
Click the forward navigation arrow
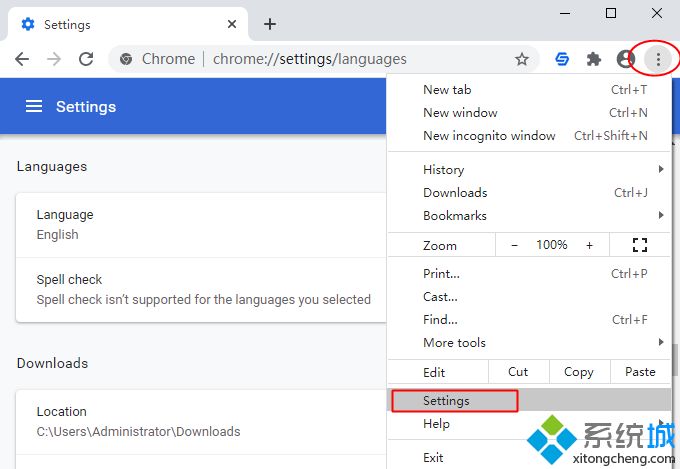coord(54,59)
